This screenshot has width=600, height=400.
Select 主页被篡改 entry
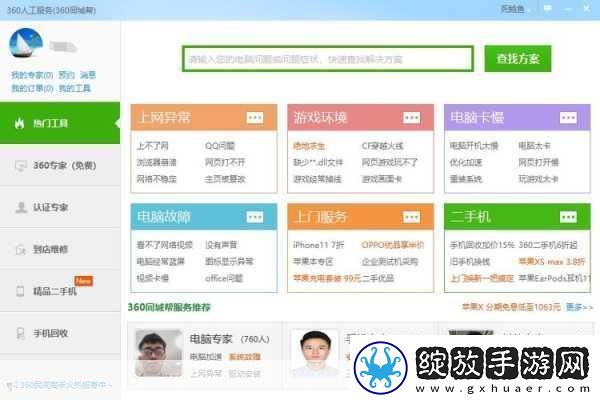[x=225, y=179]
